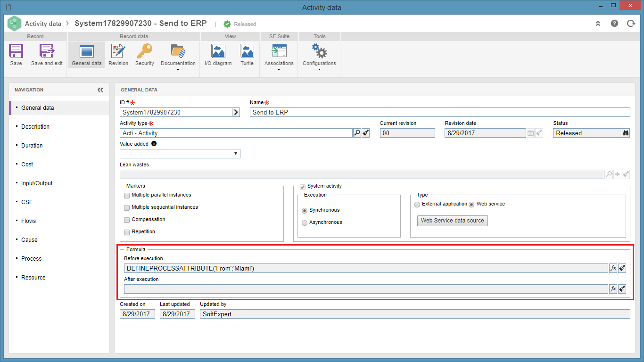Image resolution: width=644 pixels, height=362 pixels.
Task: Collapse the Navigation panel
Action: click(x=100, y=90)
